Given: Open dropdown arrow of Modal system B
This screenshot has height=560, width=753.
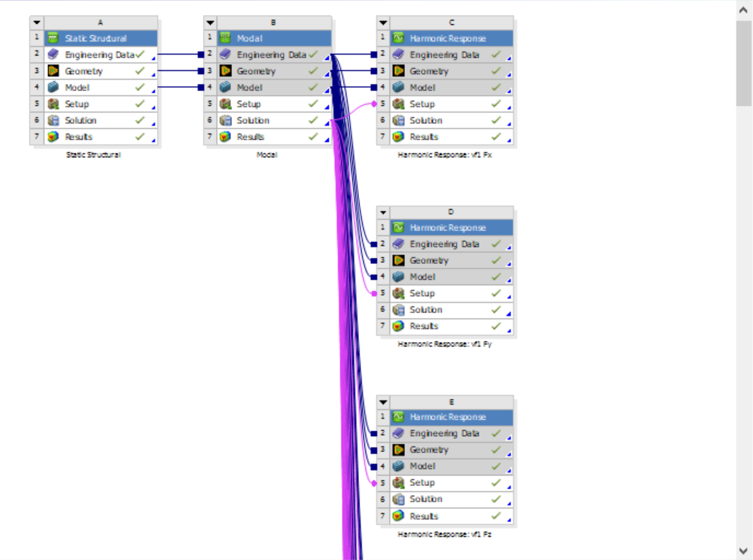Looking at the screenshot, I should 210,23.
